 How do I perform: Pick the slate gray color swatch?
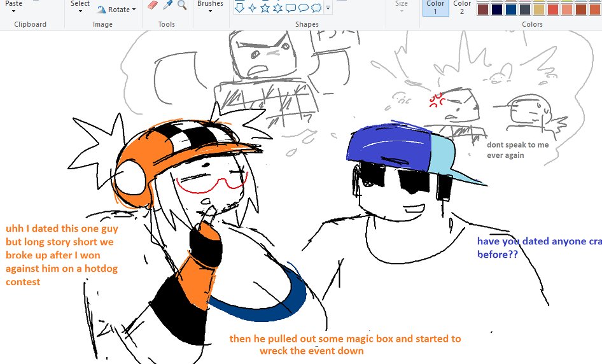(525, 10)
